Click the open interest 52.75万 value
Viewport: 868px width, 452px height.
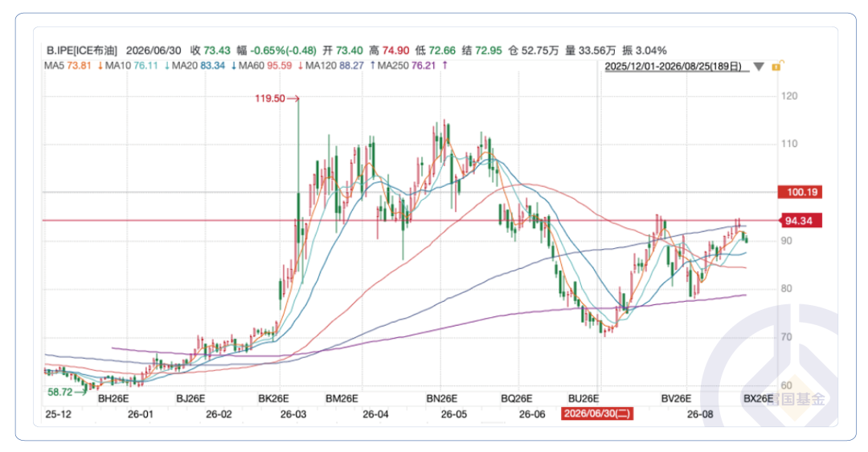tap(540, 51)
